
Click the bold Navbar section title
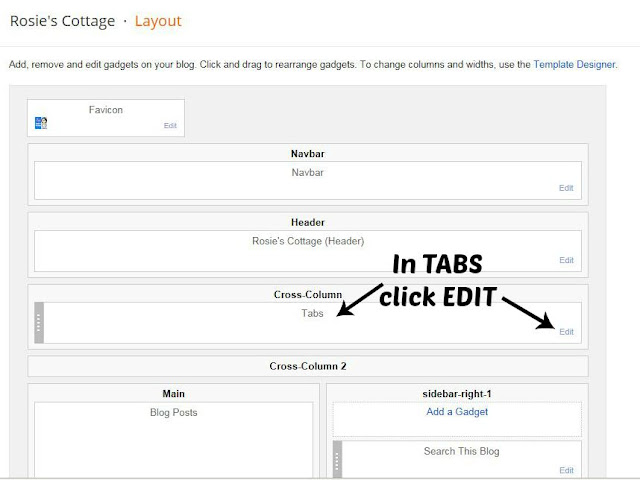click(308, 154)
